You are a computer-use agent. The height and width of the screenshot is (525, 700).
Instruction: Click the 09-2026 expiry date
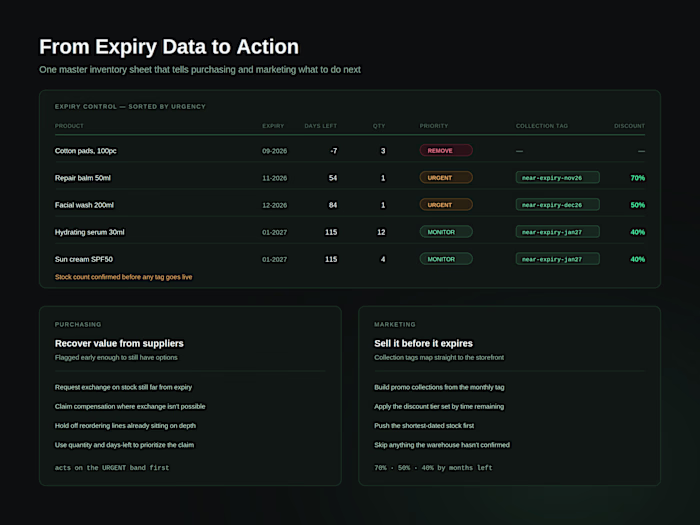[x=274, y=151]
